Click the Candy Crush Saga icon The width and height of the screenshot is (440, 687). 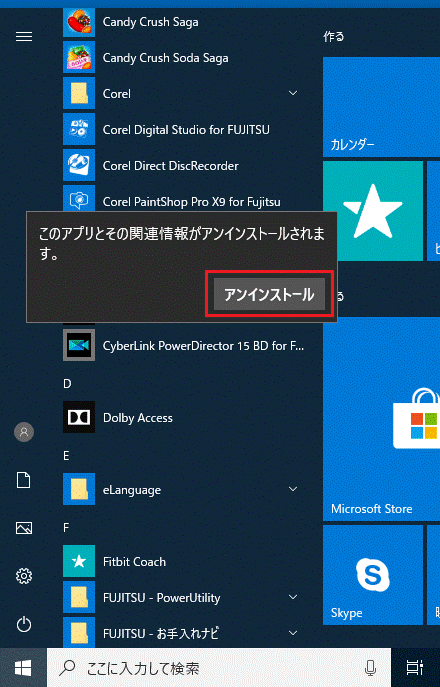click(79, 21)
